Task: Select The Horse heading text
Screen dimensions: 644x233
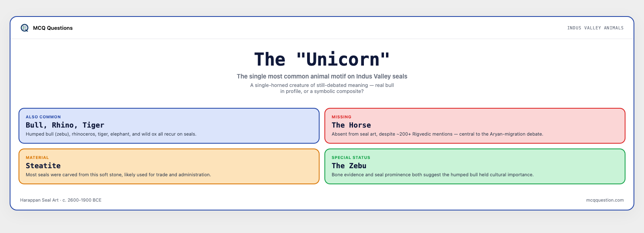Action: point(351,125)
